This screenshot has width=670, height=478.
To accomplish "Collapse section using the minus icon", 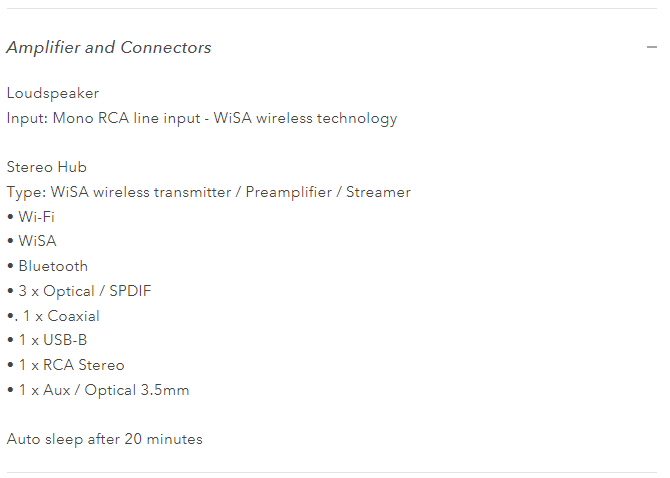I will pyautogui.click(x=652, y=47).
